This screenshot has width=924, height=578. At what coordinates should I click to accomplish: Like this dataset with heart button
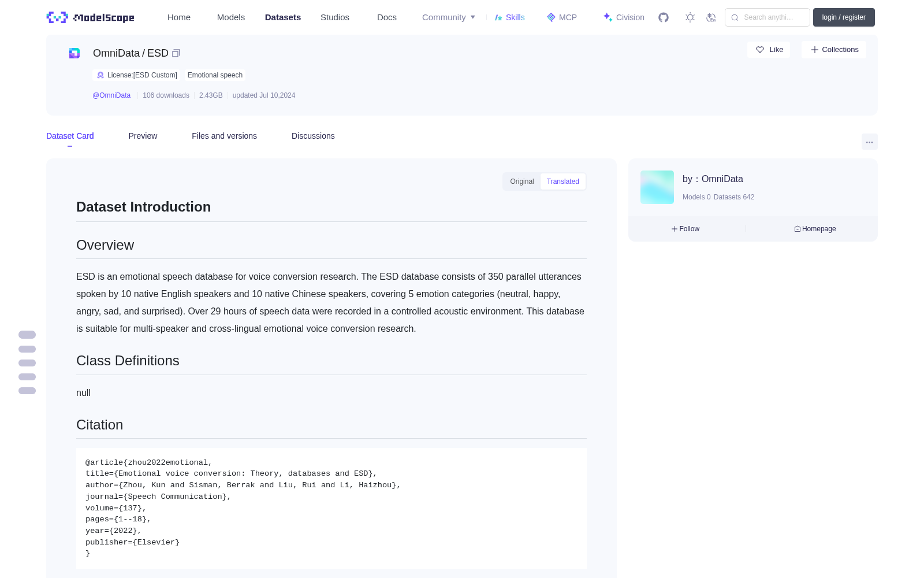click(x=769, y=50)
